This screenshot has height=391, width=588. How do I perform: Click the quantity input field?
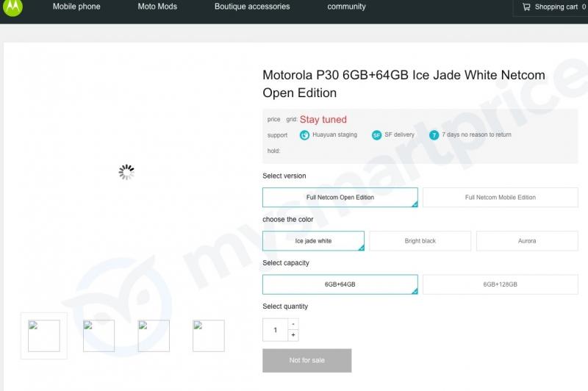[276, 330]
